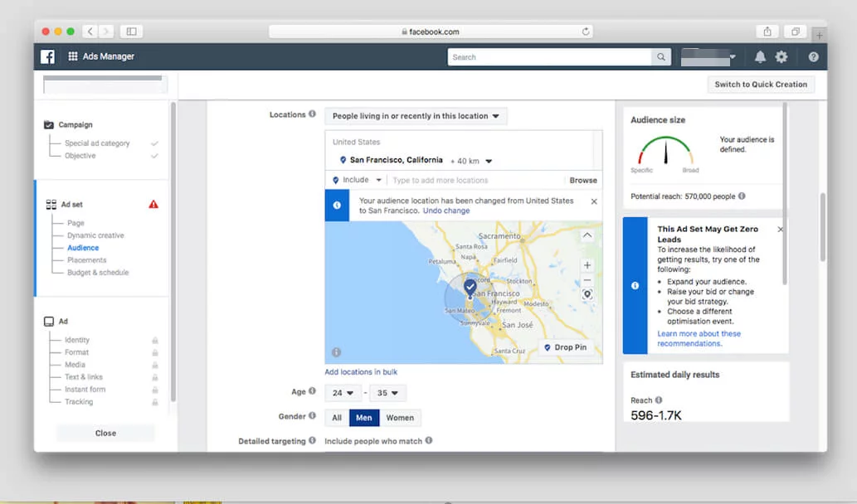Open the minimum age 24 dropdown
The height and width of the screenshot is (504, 857).
tap(343, 393)
